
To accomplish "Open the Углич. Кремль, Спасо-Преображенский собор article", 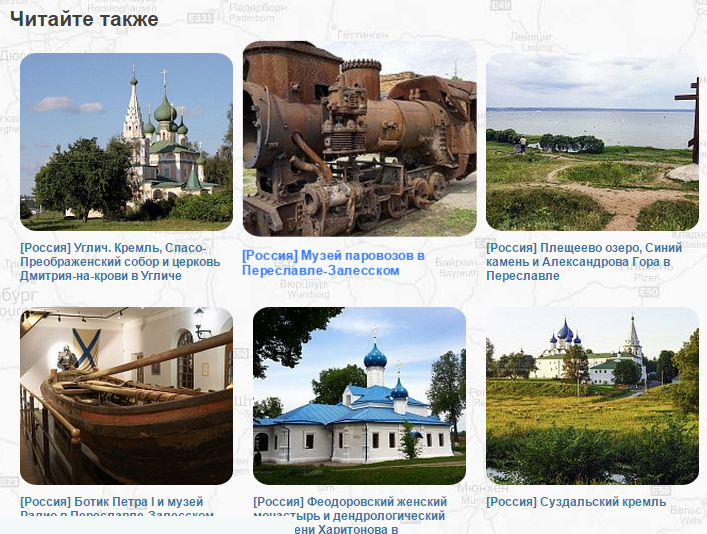I will (120, 262).
